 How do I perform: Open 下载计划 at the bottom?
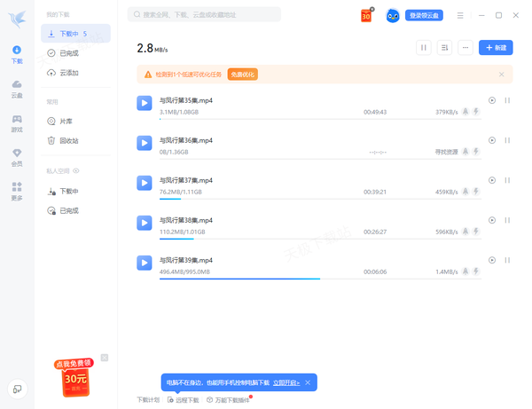coord(148,400)
